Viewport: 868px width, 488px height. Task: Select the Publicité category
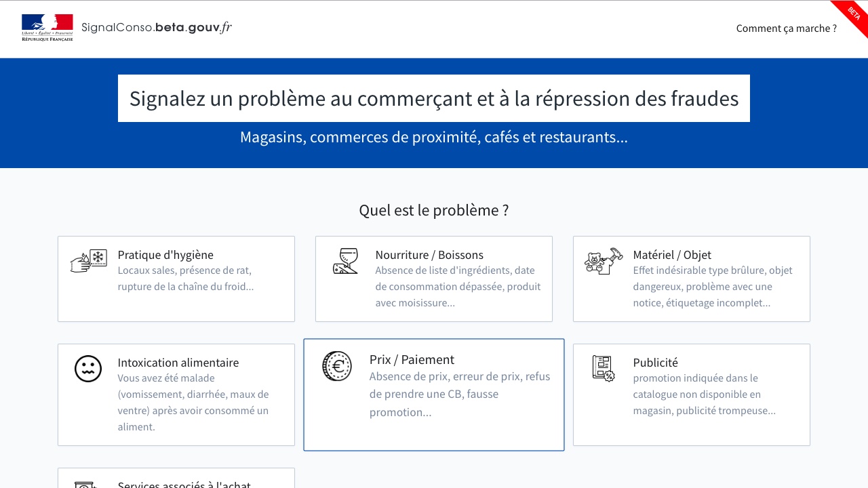click(692, 394)
